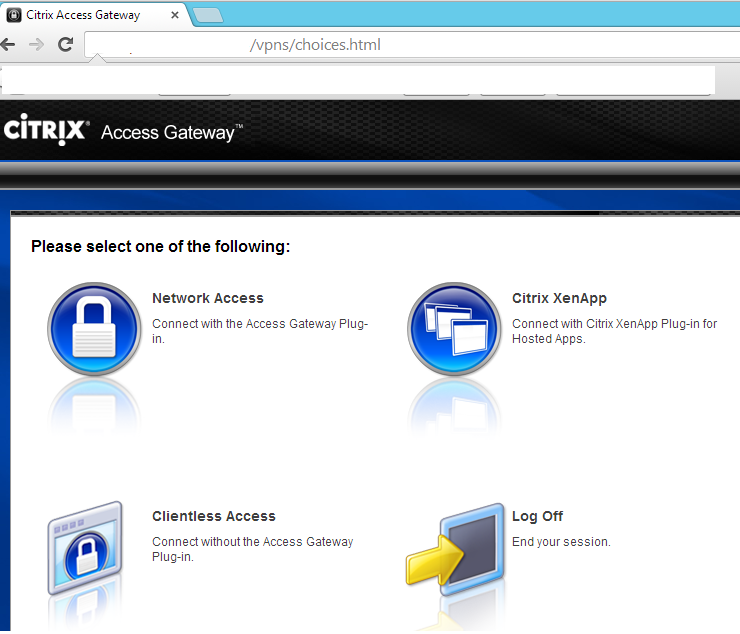Click the Log Off title link
Screen dimensions: 740x634
point(537,516)
